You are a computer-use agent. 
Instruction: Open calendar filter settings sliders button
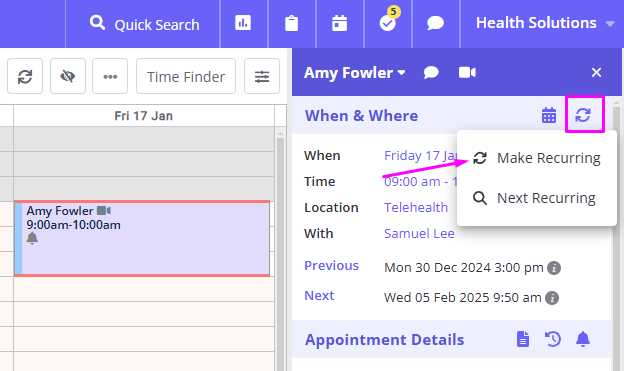(262, 76)
